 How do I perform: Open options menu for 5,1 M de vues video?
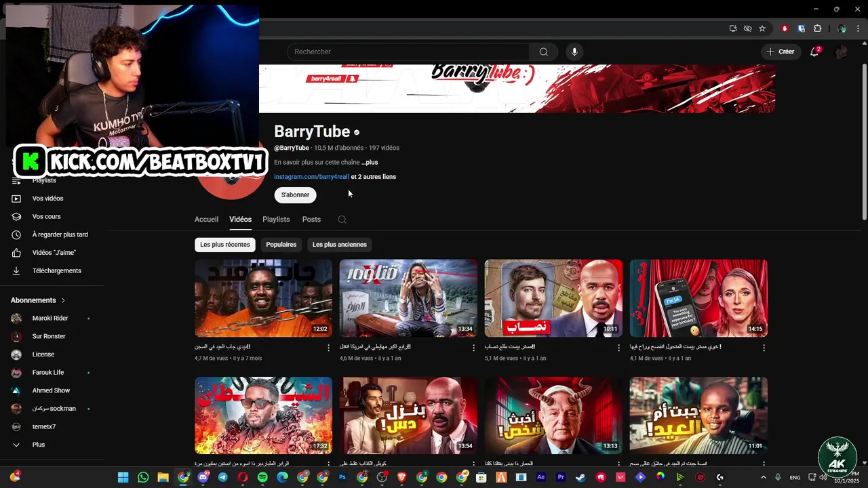pos(618,348)
